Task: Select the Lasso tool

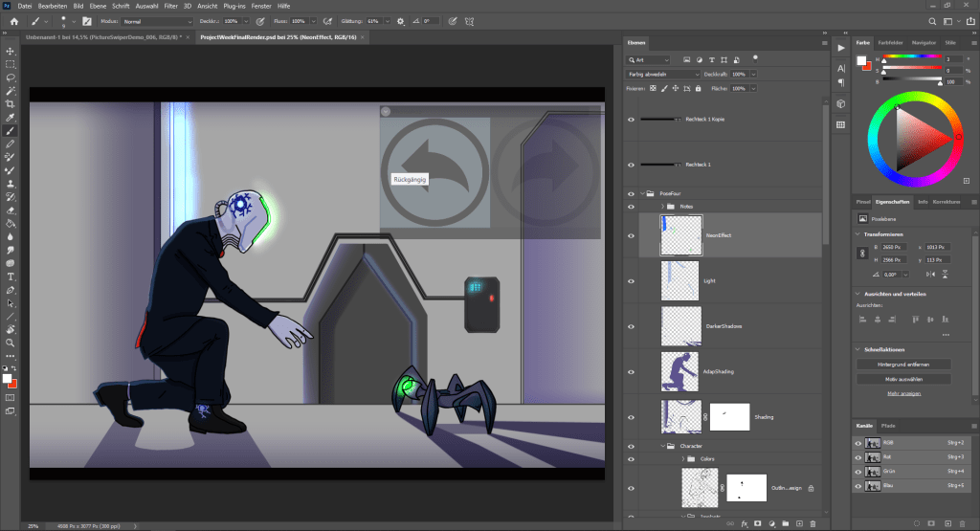Action: [11, 77]
